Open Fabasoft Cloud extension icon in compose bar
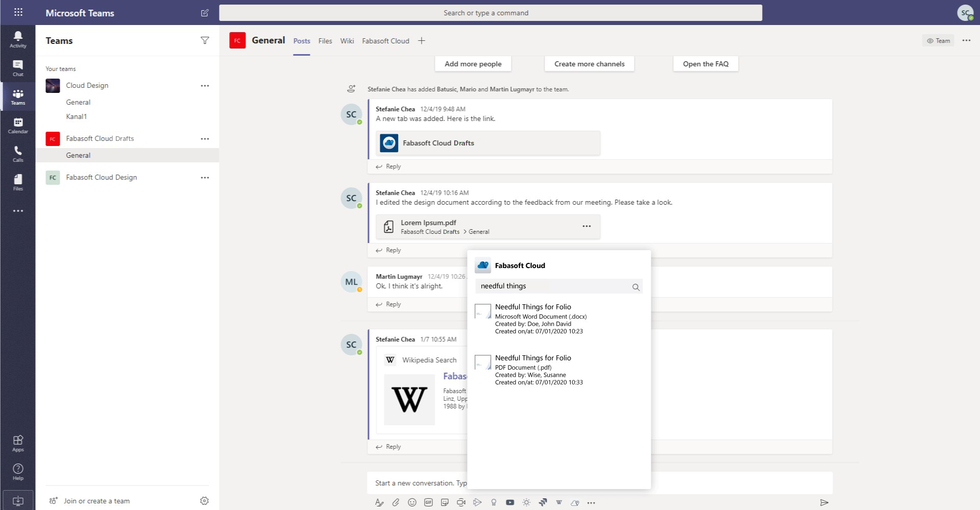This screenshot has height=510, width=980. pos(575,502)
